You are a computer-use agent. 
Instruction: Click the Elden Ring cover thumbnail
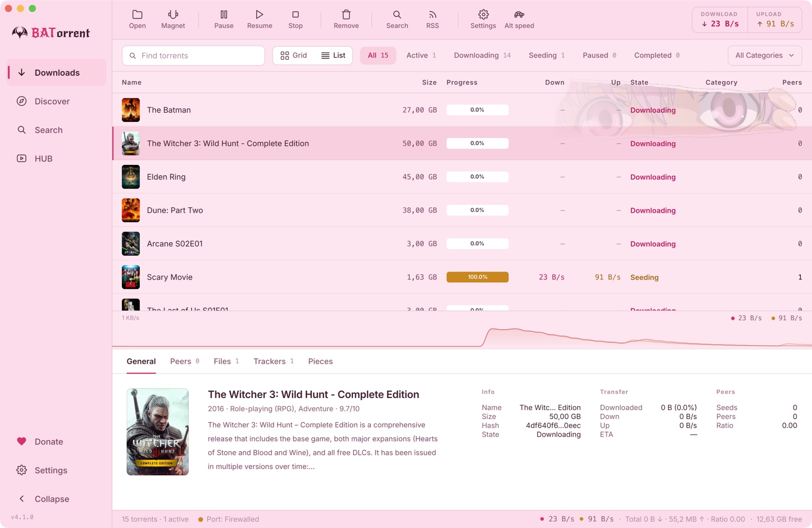tap(130, 177)
